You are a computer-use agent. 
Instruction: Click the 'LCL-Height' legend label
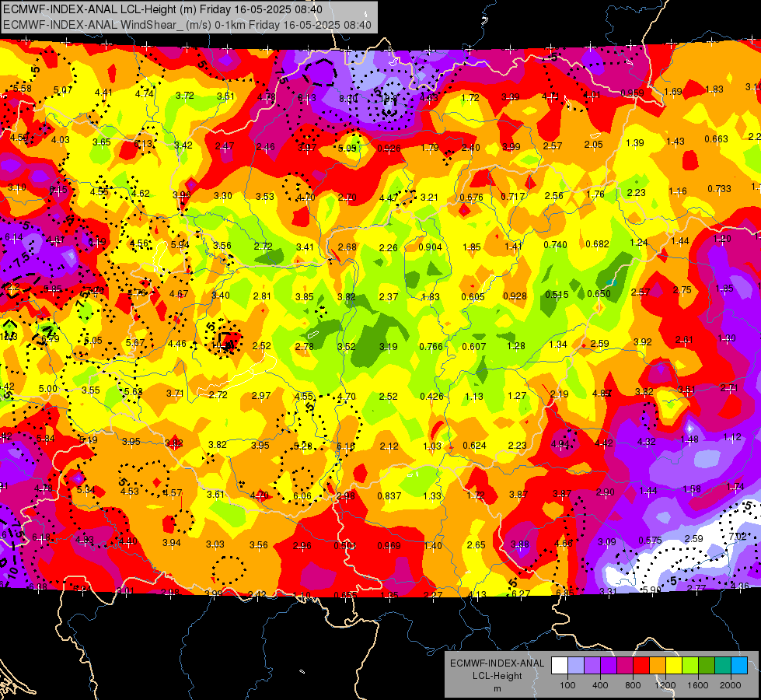click(x=497, y=676)
